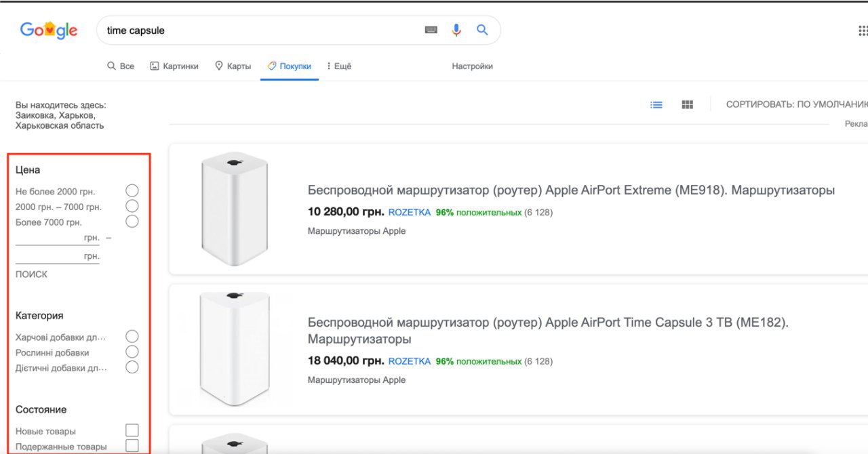This screenshot has width=868, height=454.
Task: Open AirPort Extreme (ME918) product title
Action: coord(571,190)
